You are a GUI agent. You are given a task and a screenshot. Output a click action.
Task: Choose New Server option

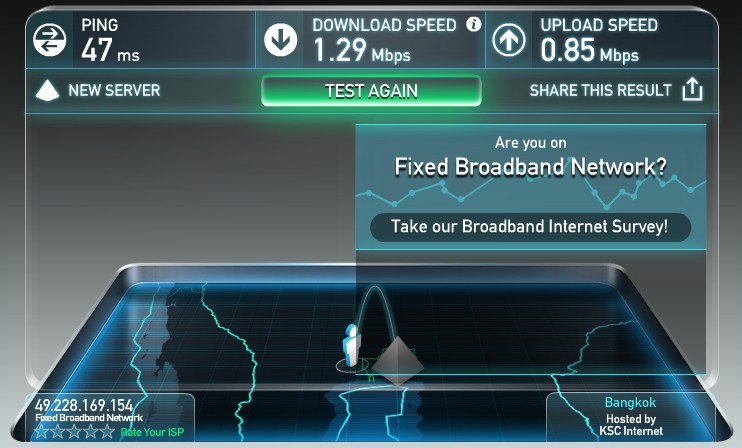(x=114, y=90)
